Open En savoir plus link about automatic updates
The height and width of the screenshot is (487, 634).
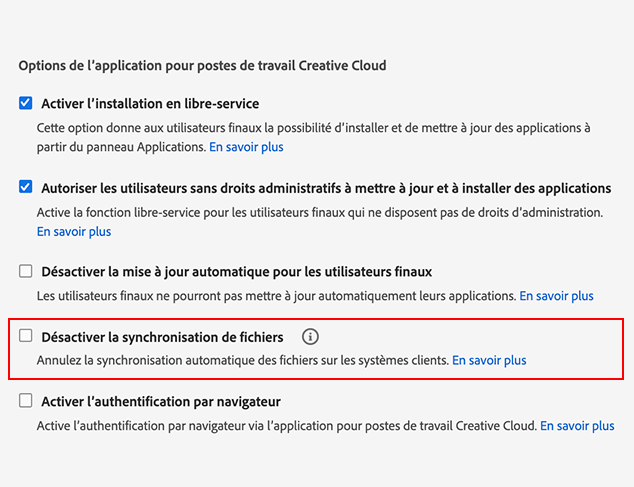click(x=556, y=296)
